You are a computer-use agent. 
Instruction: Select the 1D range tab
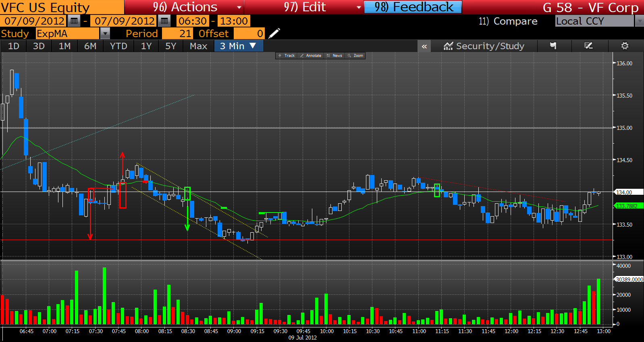14,46
